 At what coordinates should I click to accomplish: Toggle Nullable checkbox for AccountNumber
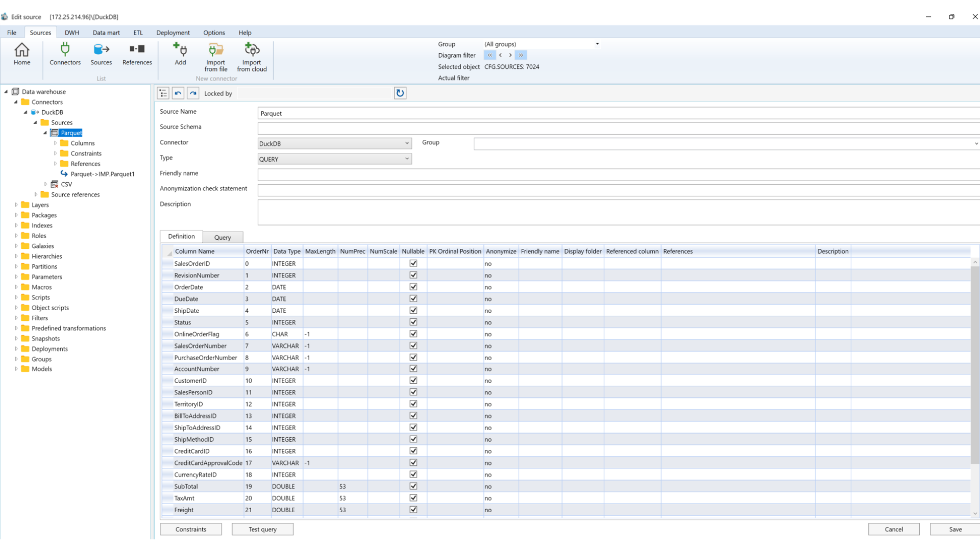[413, 368]
